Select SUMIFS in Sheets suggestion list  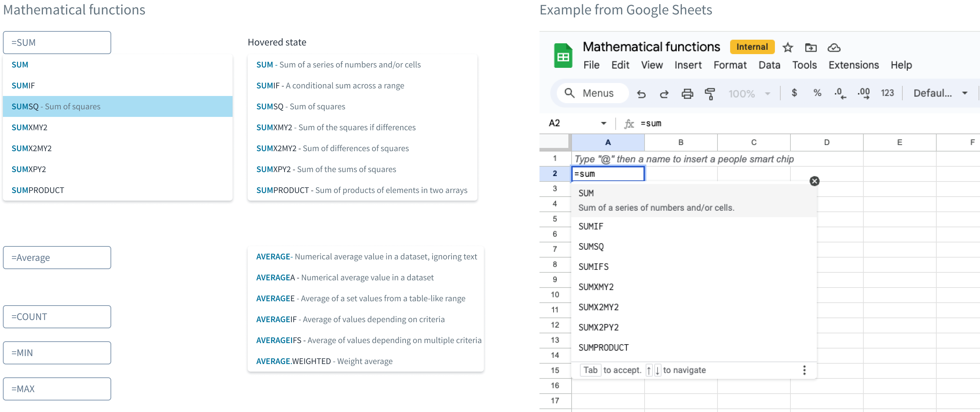[694, 267]
